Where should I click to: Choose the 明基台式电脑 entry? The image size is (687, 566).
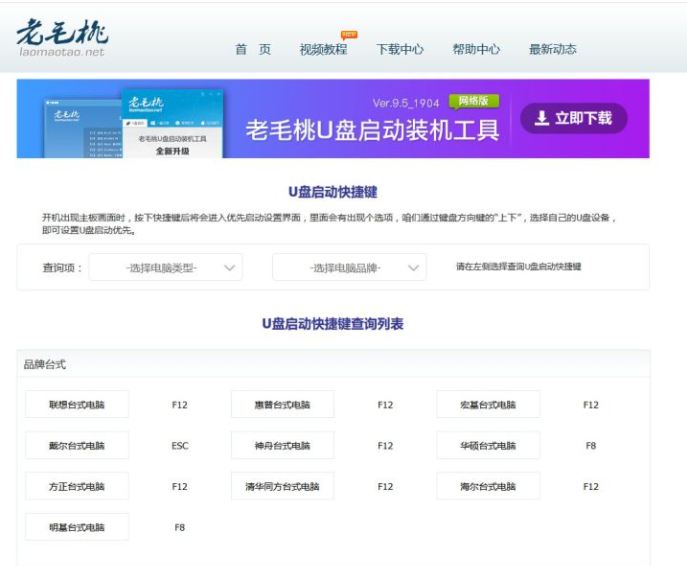(x=77, y=527)
